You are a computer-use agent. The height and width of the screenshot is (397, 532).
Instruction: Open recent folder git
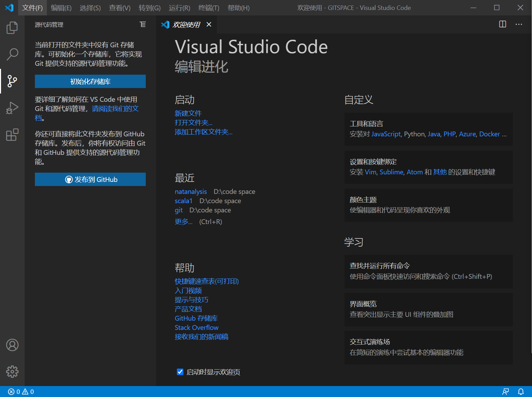coord(179,210)
